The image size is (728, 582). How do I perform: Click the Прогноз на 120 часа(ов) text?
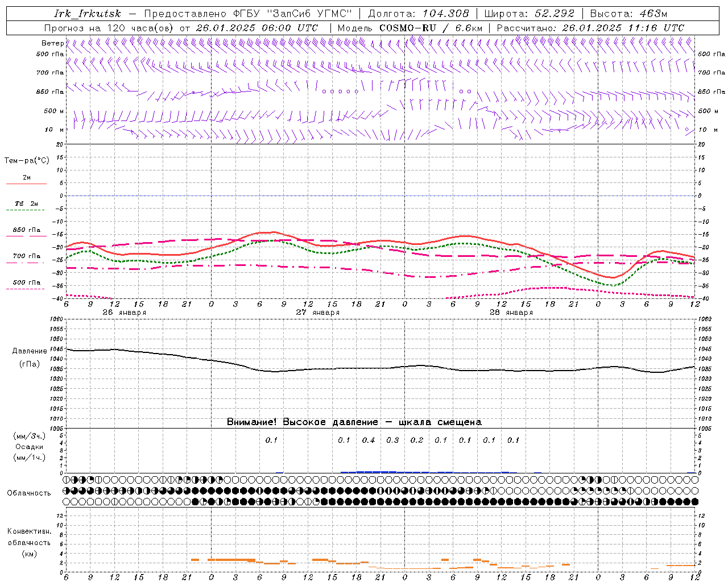click(x=109, y=28)
